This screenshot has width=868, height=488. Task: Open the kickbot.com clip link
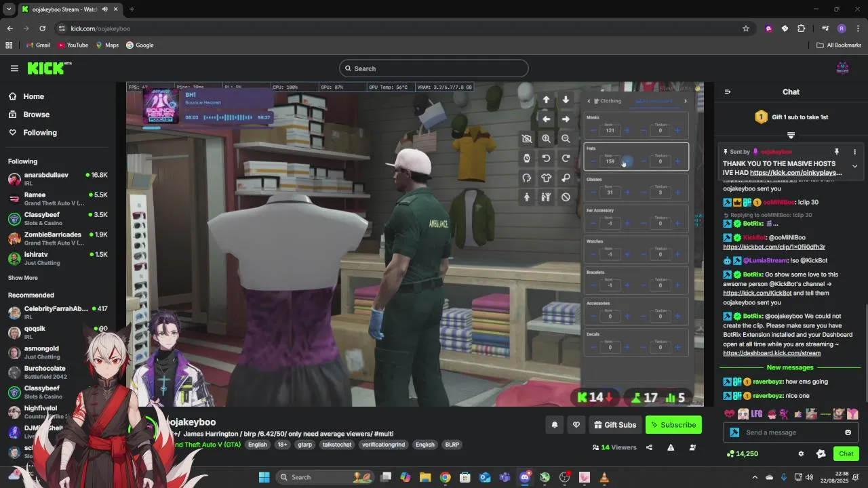click(774, 247)
